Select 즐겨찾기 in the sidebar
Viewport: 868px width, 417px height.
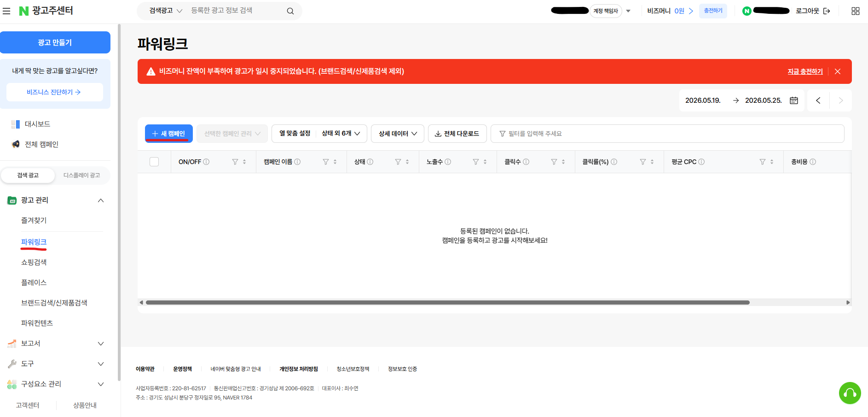point(34,220)
